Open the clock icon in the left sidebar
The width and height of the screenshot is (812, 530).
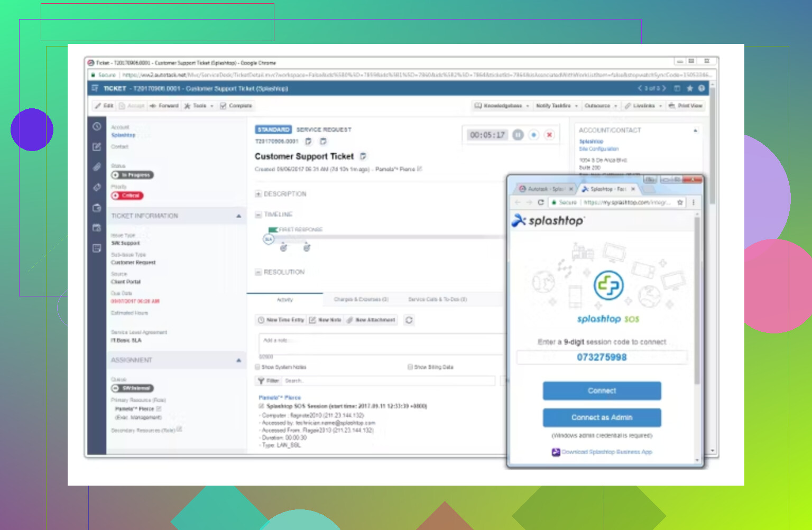coord(97,126)
